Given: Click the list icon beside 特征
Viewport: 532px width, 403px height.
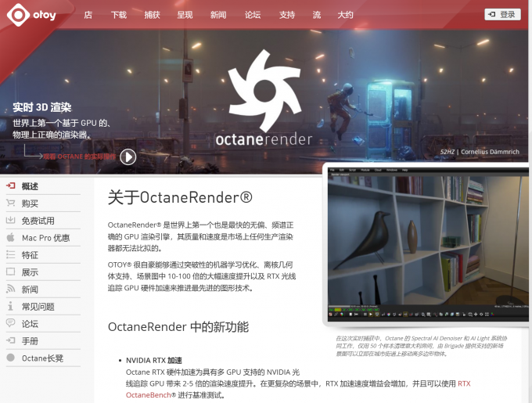Looking at the screenshot, I should (10, 254).
